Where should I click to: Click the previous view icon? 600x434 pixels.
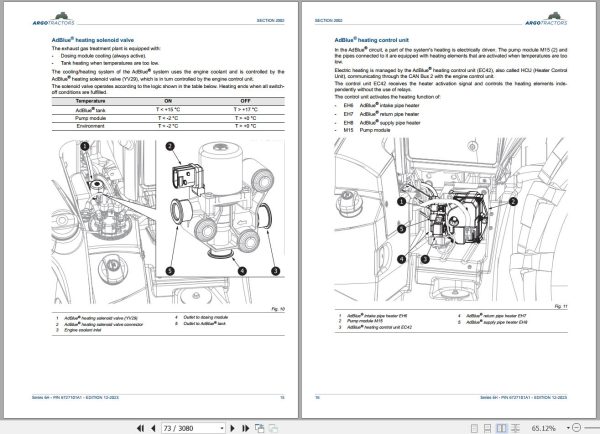259,428
